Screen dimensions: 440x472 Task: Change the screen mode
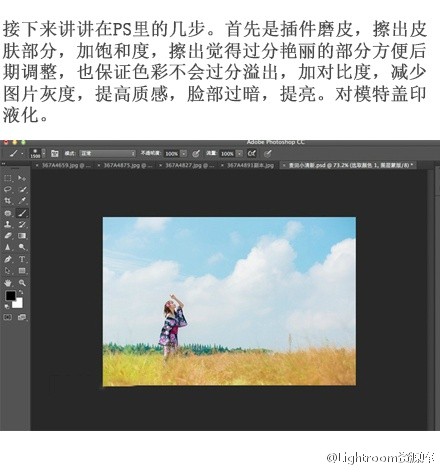(x=22, y=317)
